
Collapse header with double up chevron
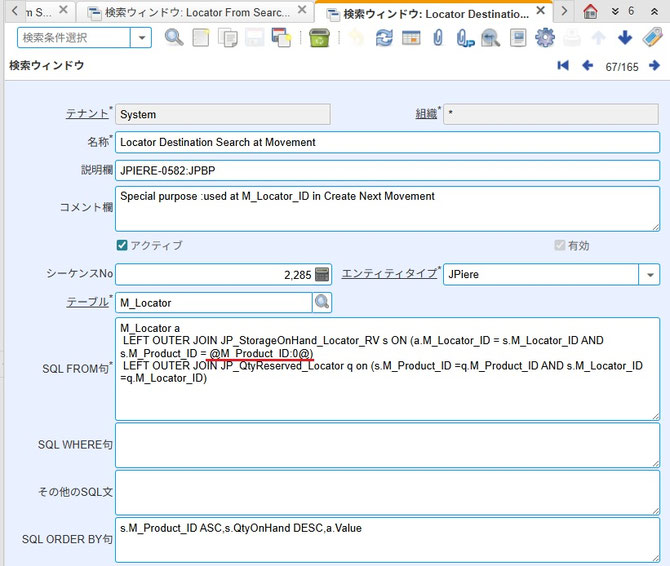point(654,12)
